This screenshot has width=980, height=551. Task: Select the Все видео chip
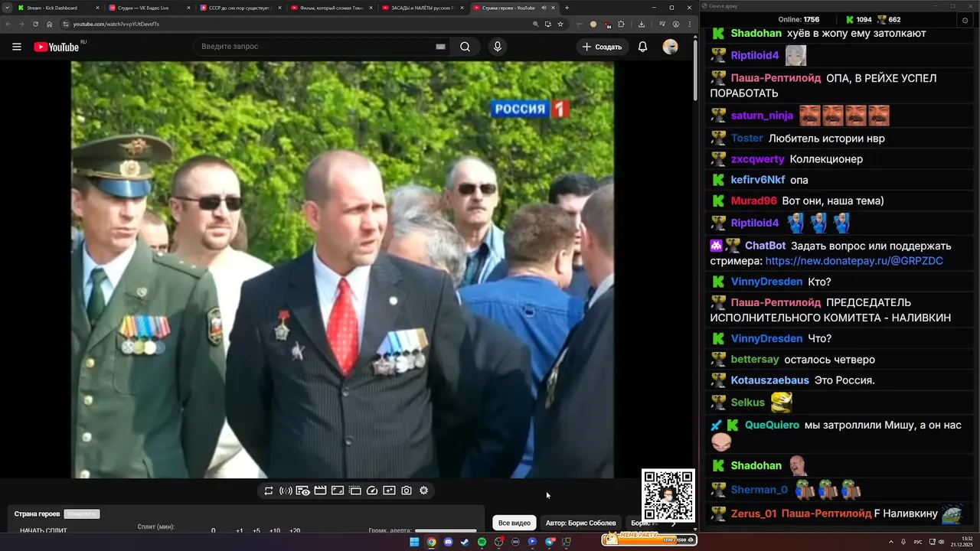click(514, 523)
